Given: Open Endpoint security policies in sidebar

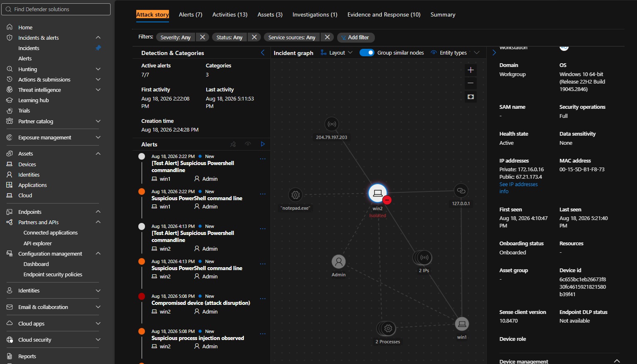Looking at the screenshot, I should [53, 275].
